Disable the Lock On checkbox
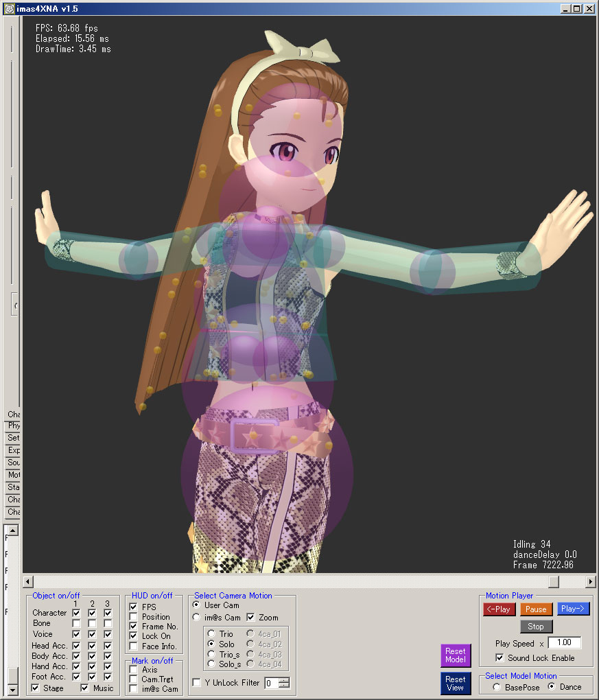Viewport: 599px width, 700px height. click(133, 635)
